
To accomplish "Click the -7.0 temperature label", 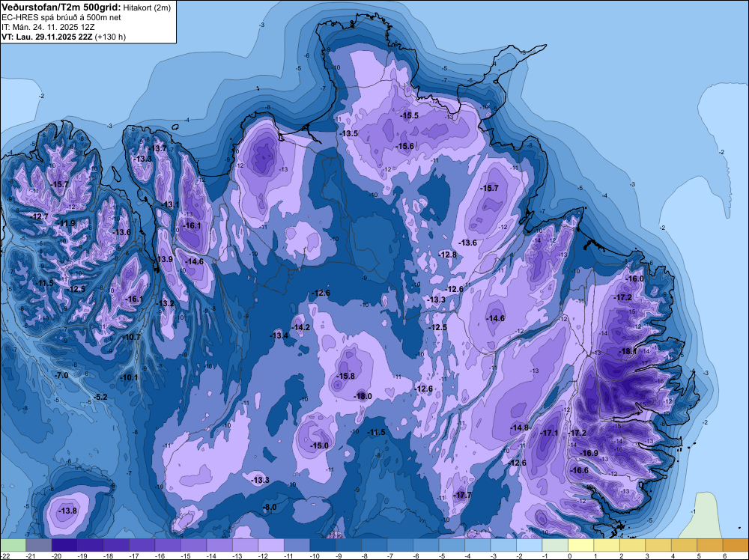I will point(61,376).
